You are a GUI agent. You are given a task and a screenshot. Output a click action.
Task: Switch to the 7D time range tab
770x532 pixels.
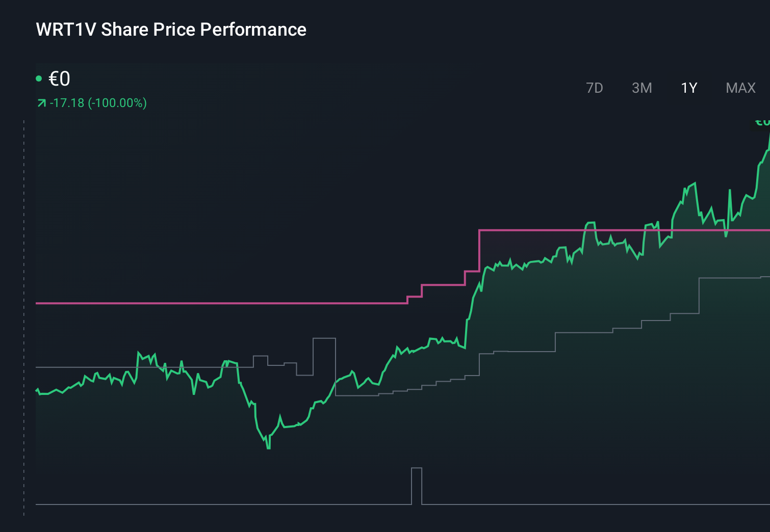point(595,88)
